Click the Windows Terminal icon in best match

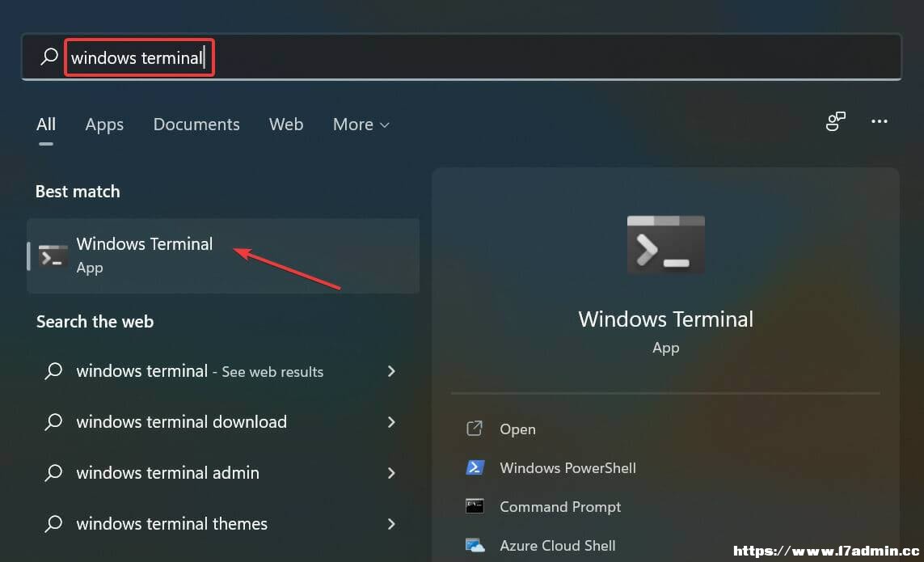click(53, 256)
